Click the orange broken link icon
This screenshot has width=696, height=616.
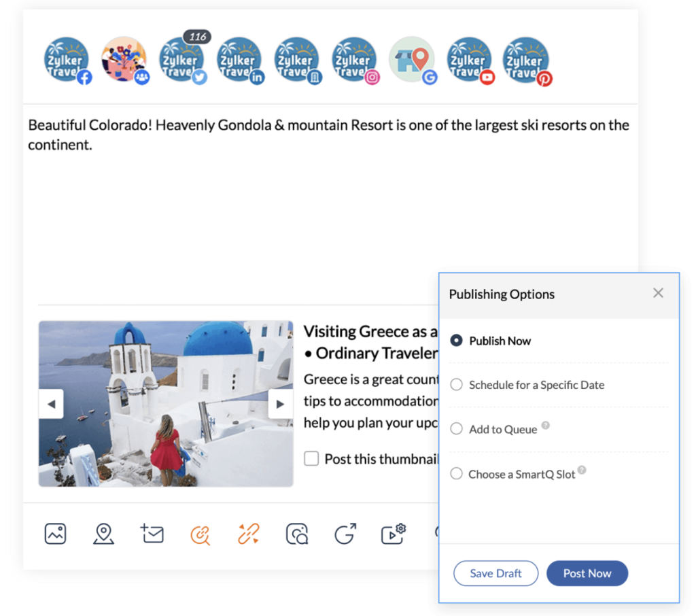tap(248, 534)
